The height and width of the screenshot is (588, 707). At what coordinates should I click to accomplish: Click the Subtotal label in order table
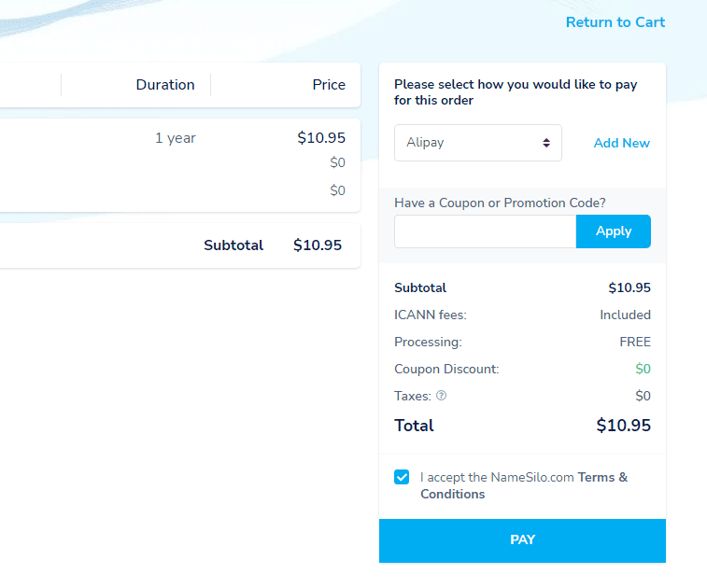[x=233, y=245]
